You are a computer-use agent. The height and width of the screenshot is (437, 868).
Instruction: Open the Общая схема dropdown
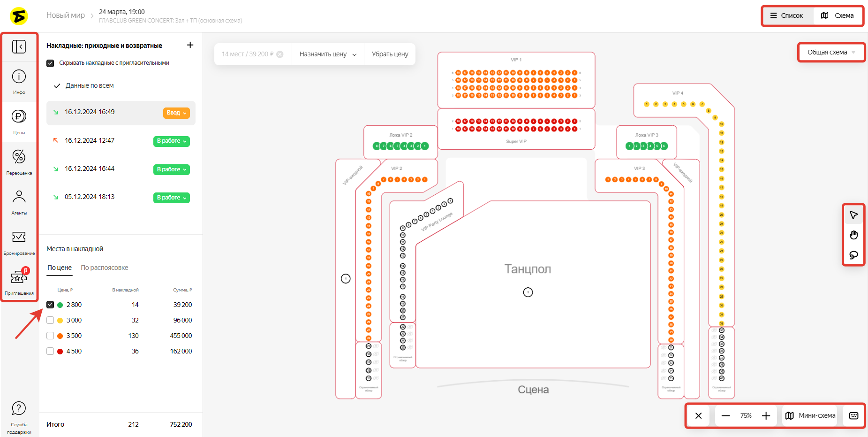click(x=831, y=52)
